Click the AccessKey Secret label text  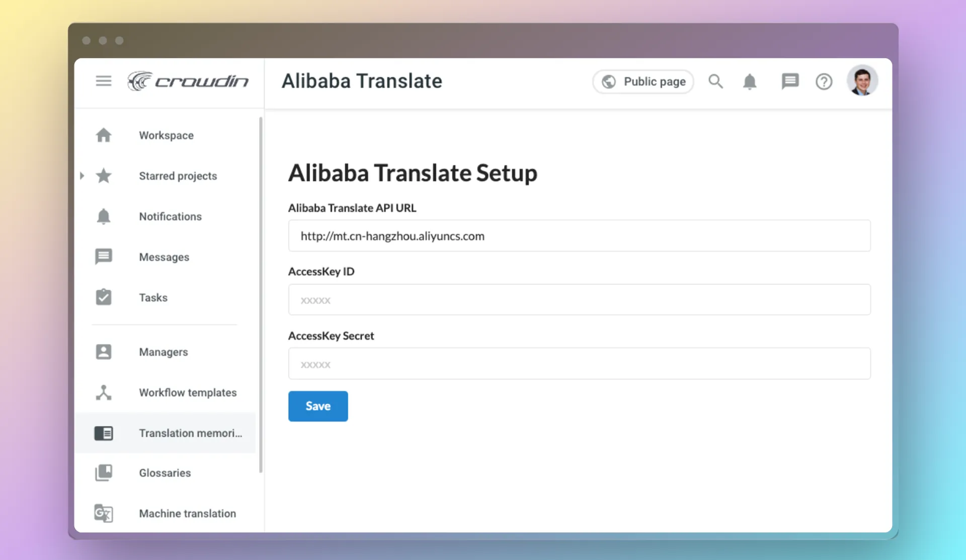pos(331,336)
